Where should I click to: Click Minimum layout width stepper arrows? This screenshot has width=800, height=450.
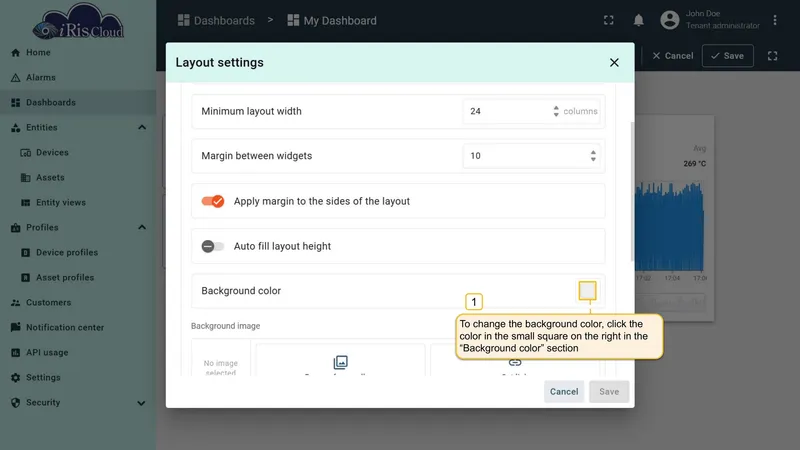[x=556, y=111]
